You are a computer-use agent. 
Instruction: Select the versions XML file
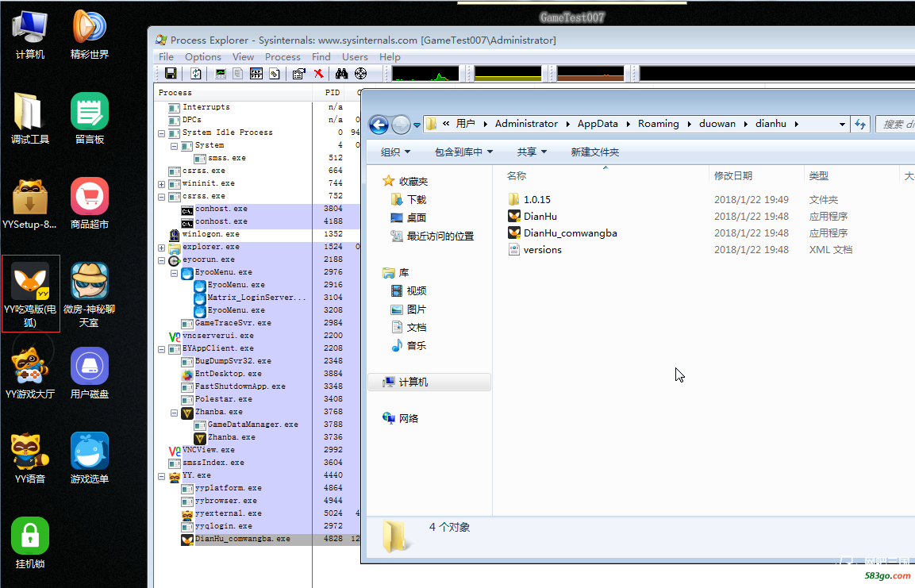pos(535,250)
